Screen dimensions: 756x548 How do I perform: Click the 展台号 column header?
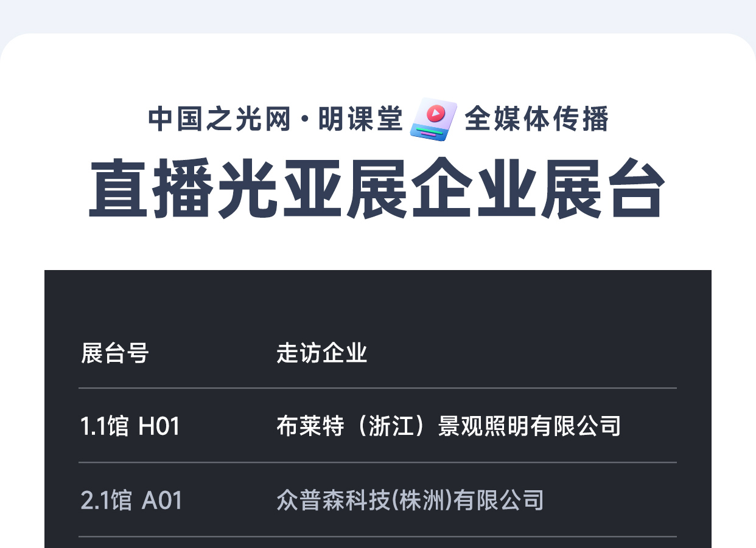tap(115, 353)
